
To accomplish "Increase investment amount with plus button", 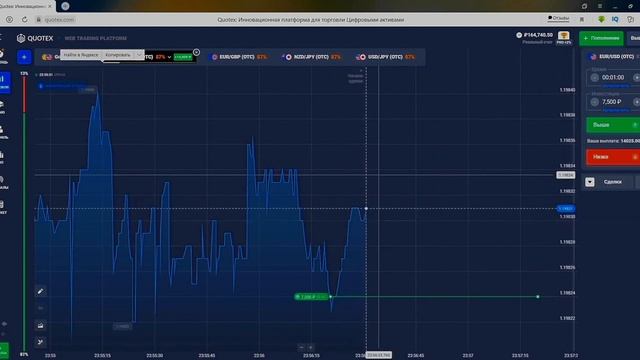I will [x=636, y=102].
